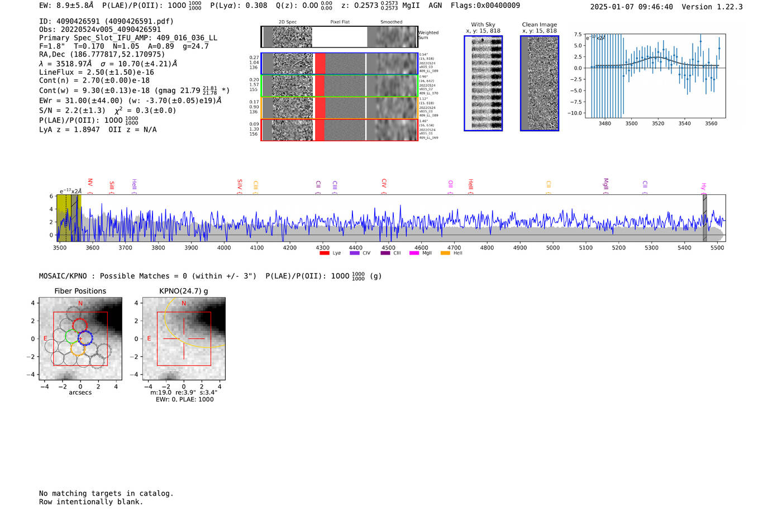Viewport: 782px width, 532px height.
Task: Click the red dashed fiber circle
Action: click(80, 325)
